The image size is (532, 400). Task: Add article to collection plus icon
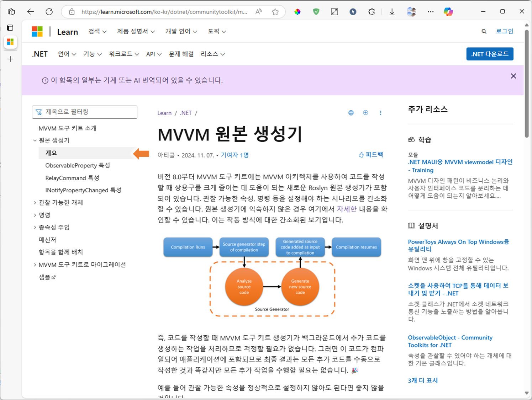coord(365,113)
